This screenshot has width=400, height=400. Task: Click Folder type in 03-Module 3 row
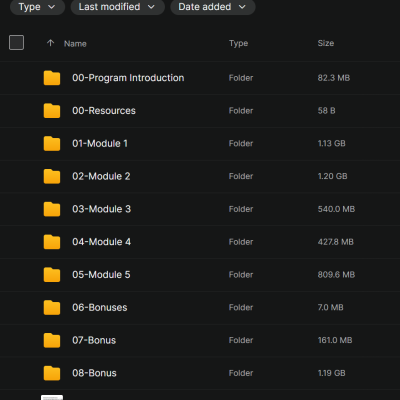click(x=241, y=209)
